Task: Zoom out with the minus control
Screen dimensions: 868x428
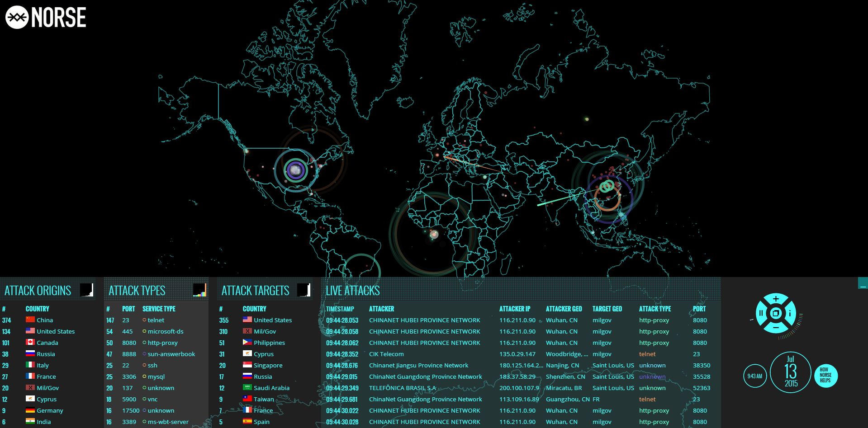Action: [x=776, y=327]
